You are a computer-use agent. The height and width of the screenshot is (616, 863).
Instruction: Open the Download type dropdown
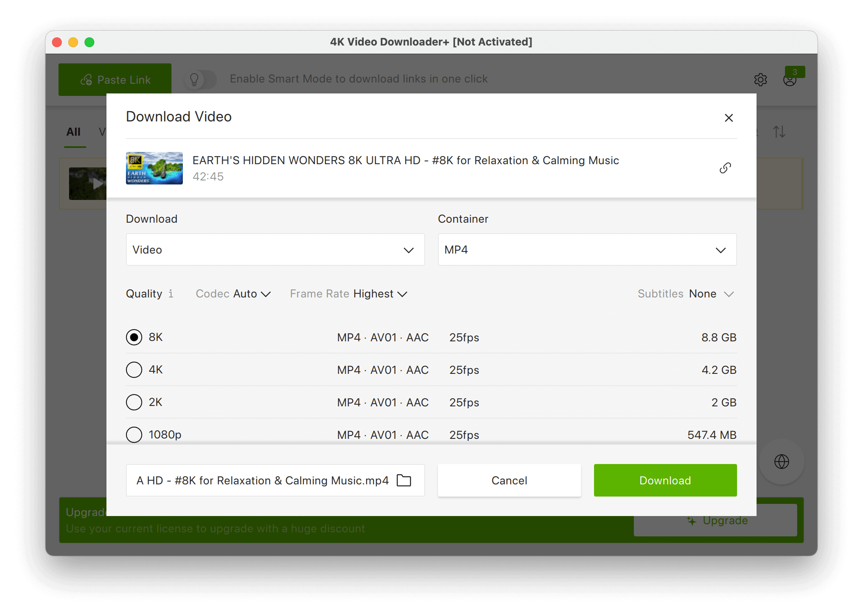[x=275, y=249]
